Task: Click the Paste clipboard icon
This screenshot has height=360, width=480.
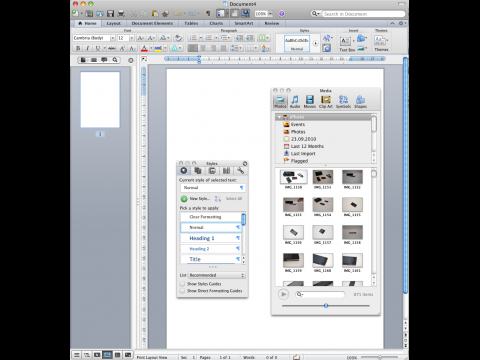Action: pos(155,14)
